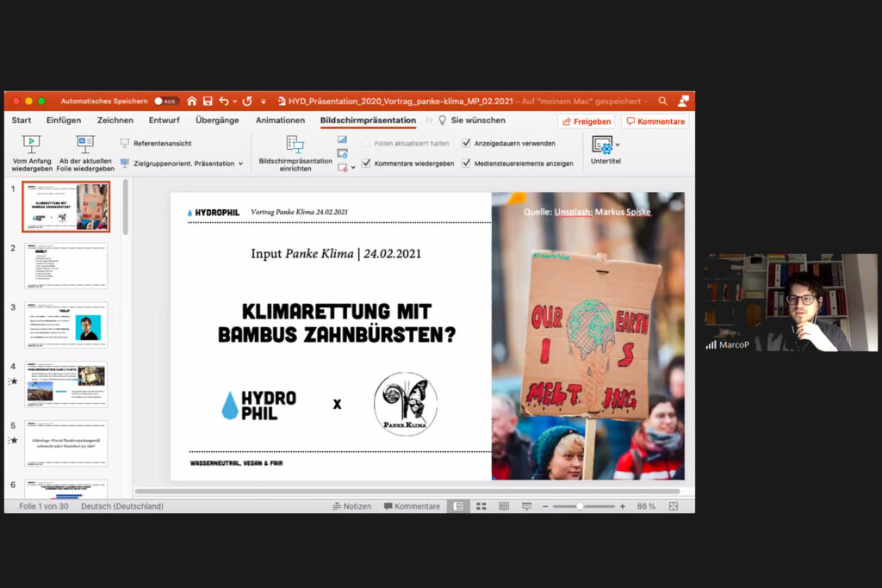Click the Freigeben button
Screen dimensions: 882x588
click(x=586, y=121)
